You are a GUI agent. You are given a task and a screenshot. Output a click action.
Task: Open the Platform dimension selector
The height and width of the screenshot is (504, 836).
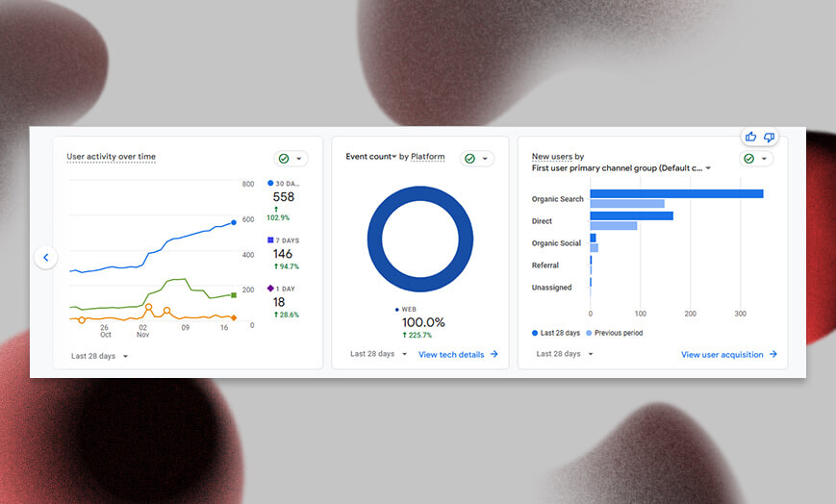[427, 156]
